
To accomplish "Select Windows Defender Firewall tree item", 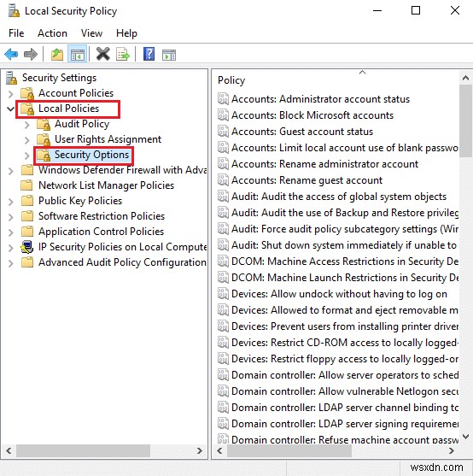I will 122,170.
